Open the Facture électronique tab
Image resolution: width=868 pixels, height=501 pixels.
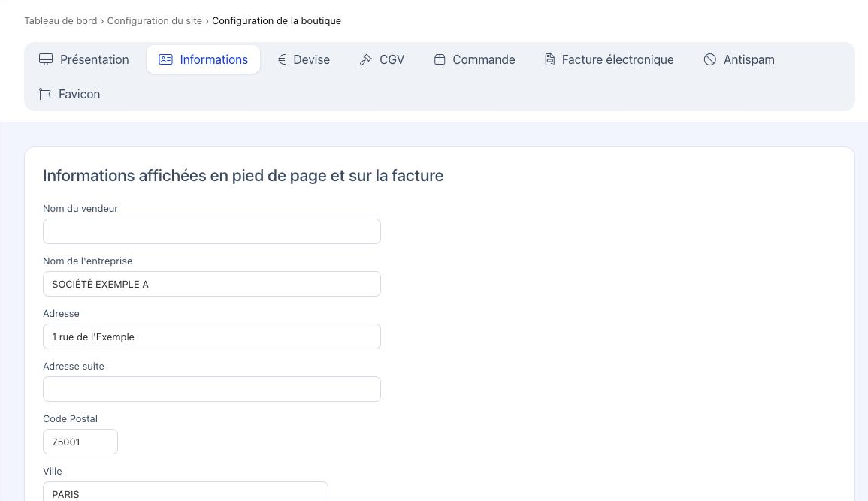pos(609,60)
